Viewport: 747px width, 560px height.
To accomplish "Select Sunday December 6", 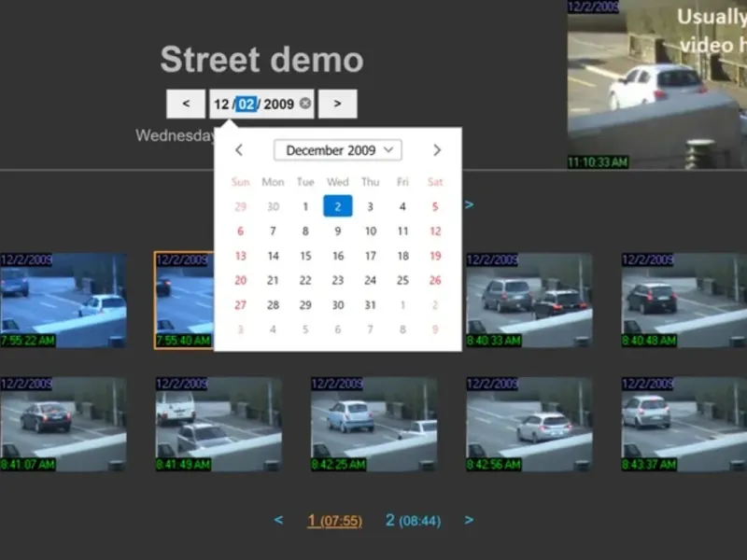I will [241, 231].
